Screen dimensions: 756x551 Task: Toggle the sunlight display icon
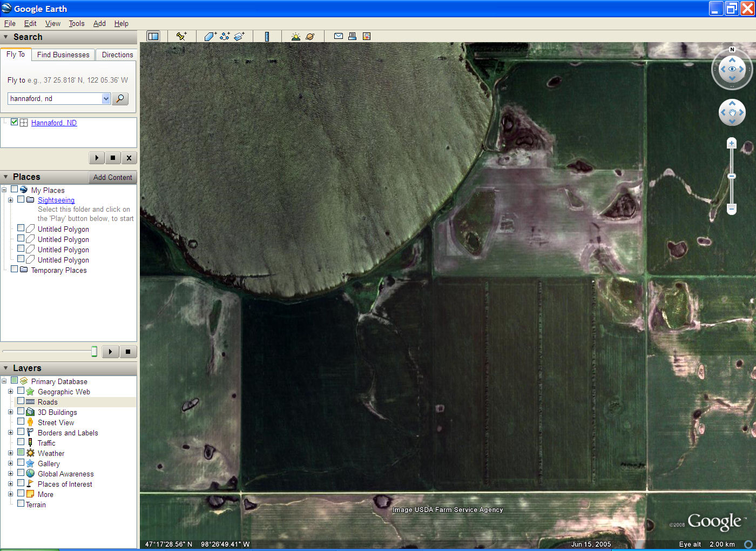point(295,36)
